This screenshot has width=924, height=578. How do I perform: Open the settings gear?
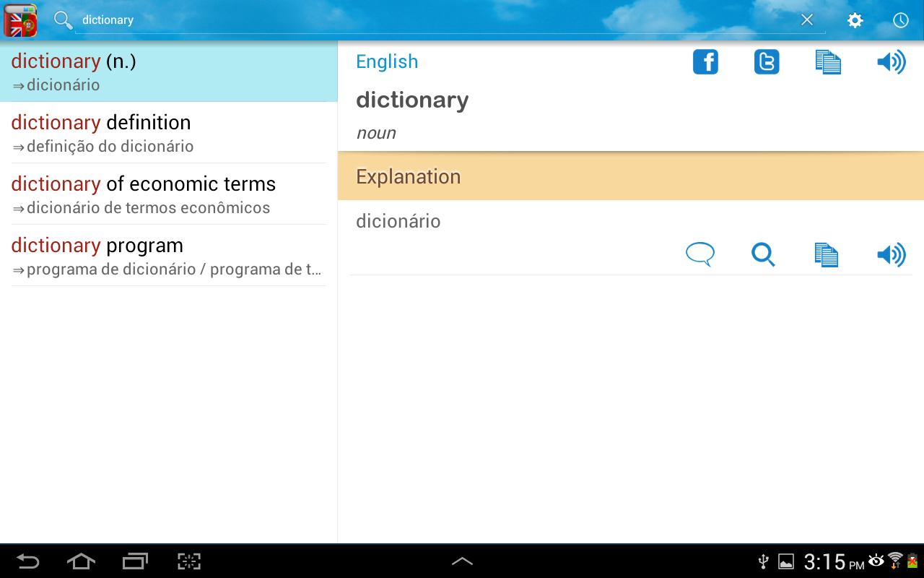point(854,20)
